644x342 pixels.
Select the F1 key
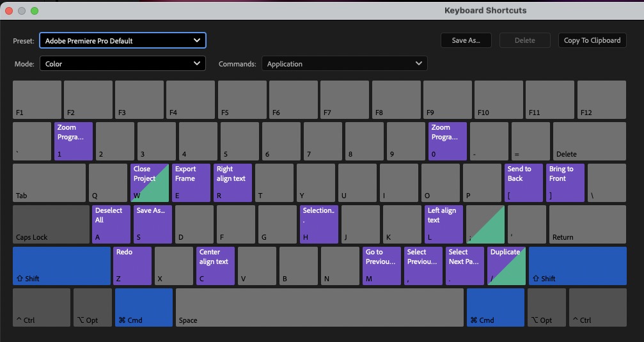37,100
